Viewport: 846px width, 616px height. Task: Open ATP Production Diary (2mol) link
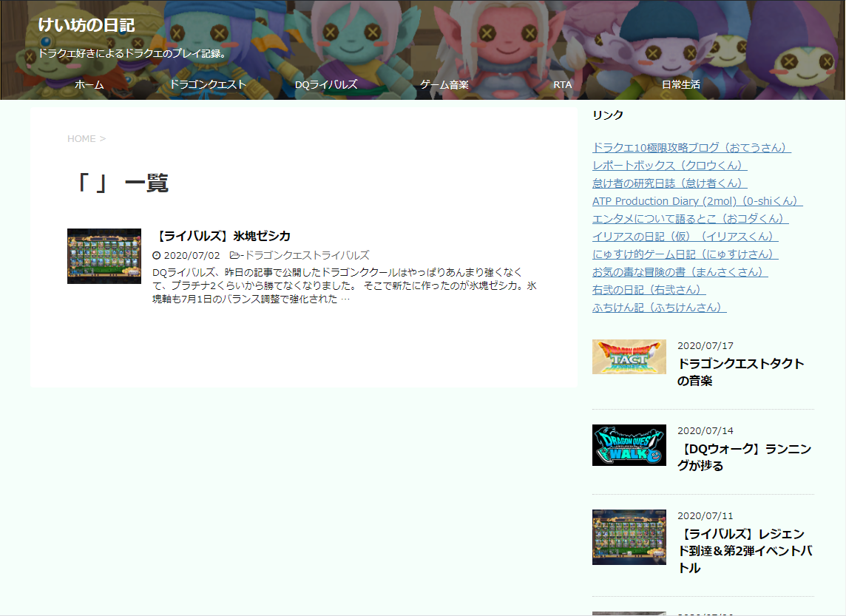pyautogui.click(x=697, y=200)
